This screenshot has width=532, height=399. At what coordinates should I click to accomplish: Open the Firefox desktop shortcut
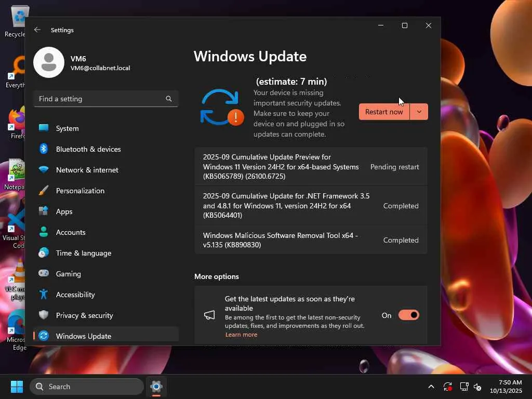point(16,123)
